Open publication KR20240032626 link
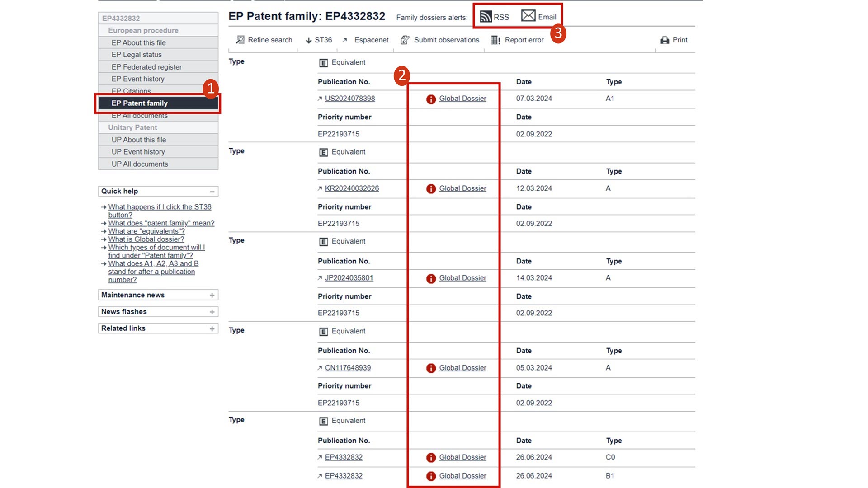The width and height of the screenshot is (868, 488). click(352, 188)
